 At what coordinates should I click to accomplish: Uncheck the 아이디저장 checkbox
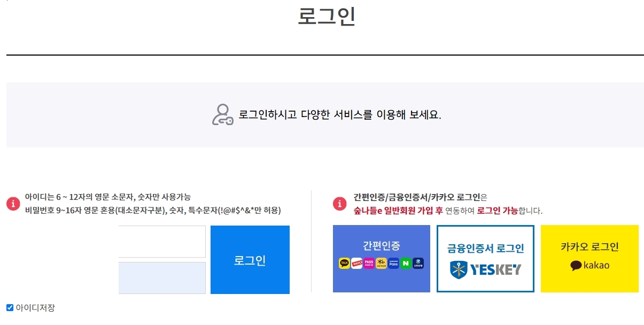10,307
